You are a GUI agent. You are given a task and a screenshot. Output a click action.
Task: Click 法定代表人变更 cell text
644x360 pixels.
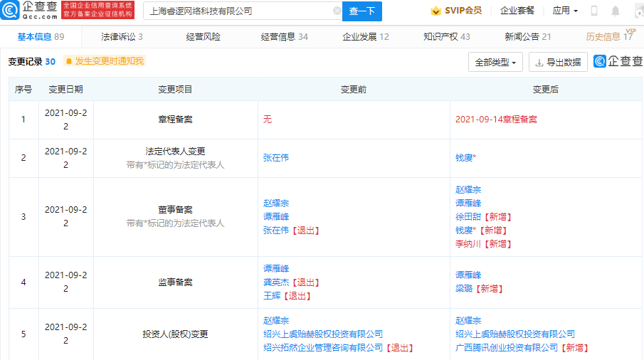175,151
